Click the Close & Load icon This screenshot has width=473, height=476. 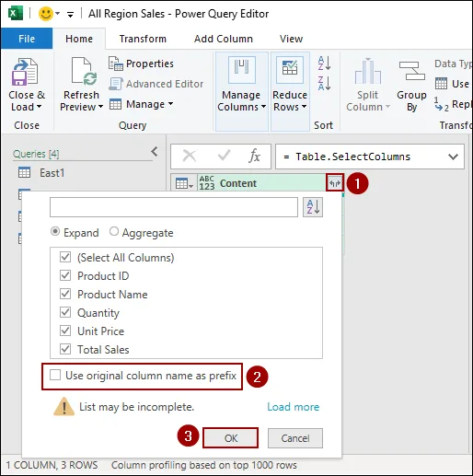[x=25, y=72]
